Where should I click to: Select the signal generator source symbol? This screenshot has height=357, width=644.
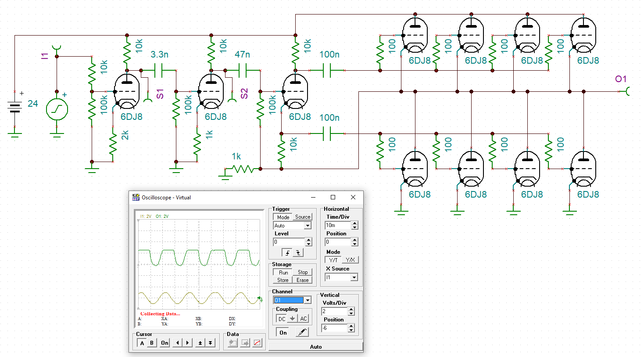(x=57, y=110)
